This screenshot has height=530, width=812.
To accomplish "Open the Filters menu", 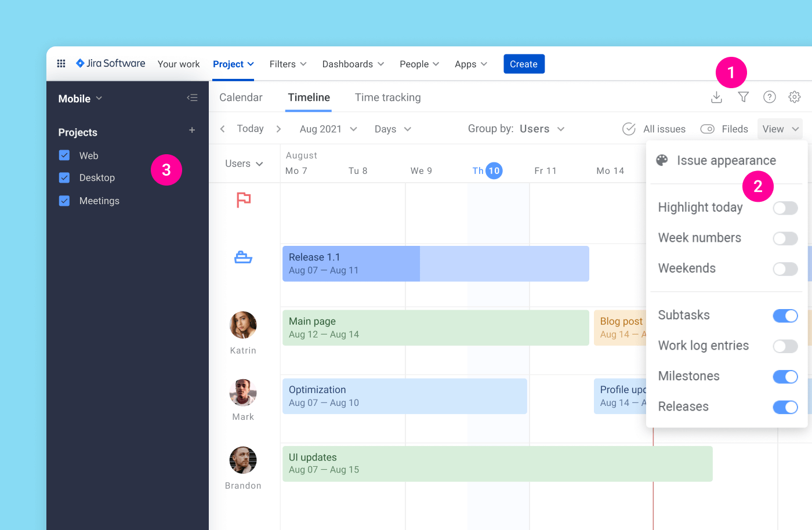I will (x=288, y=64).
